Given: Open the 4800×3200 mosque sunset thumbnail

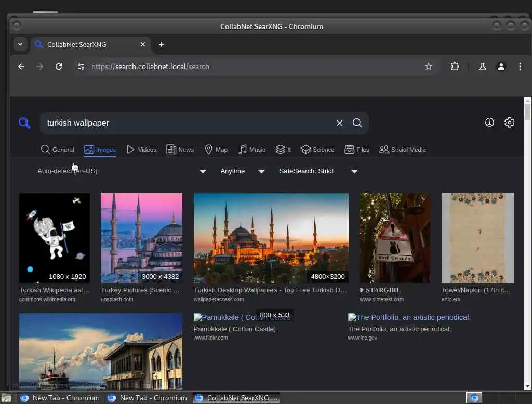Looking at the screenshot, I should click(271, 238).
